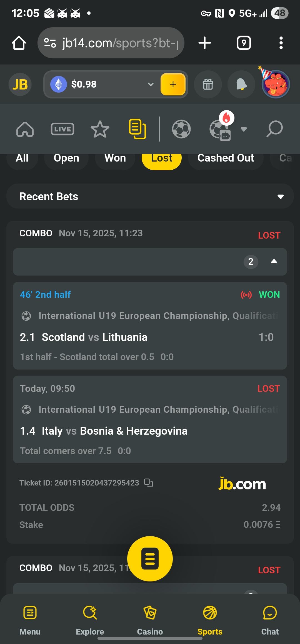This screenshot has height=644, width=300.
Task: Show Open bets filter
Action: coord(66,158)
